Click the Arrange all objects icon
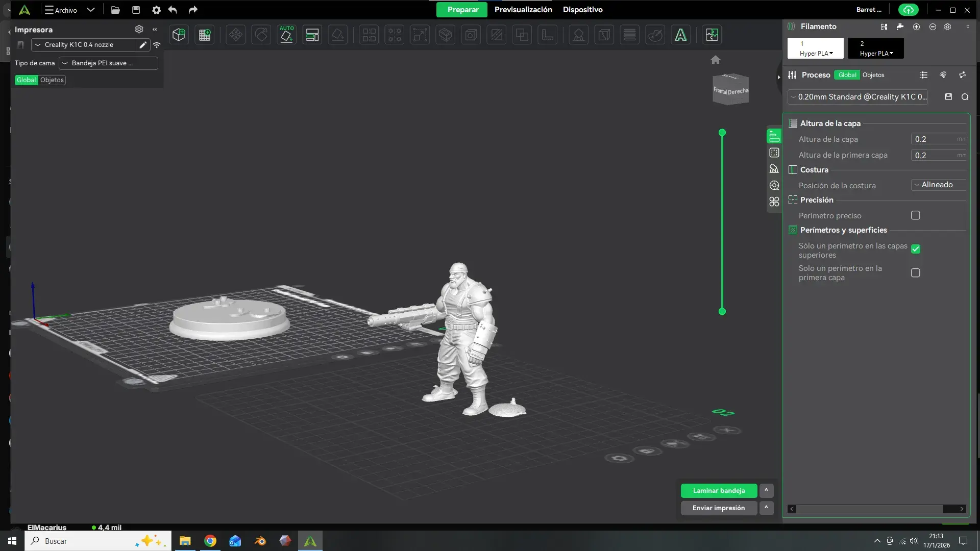The image size is (980, 551). (x=312, y=35)
